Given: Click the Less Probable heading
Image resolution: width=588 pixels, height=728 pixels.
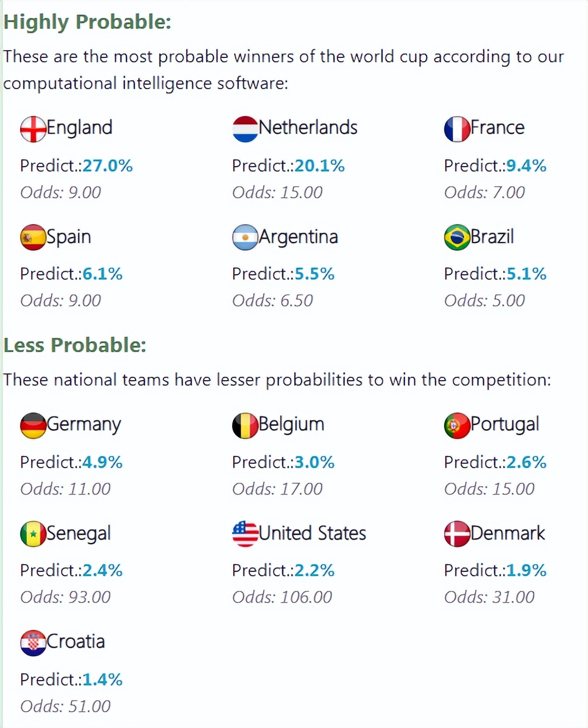Looking at the screenshot, I should 75,345.
